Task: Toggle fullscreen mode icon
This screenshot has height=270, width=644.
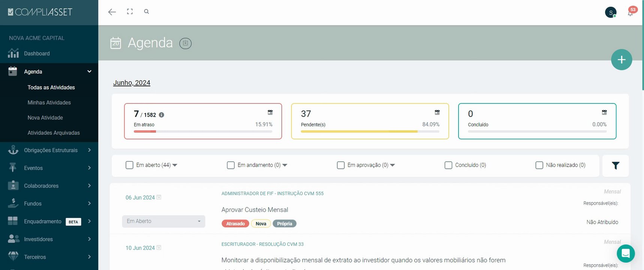Action: pos(130,12)
